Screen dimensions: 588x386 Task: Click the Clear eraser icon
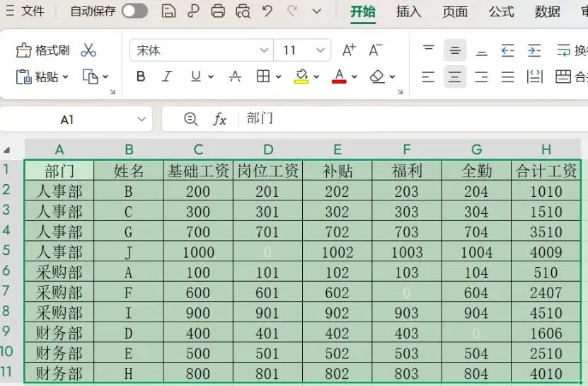tap(377, 76)
